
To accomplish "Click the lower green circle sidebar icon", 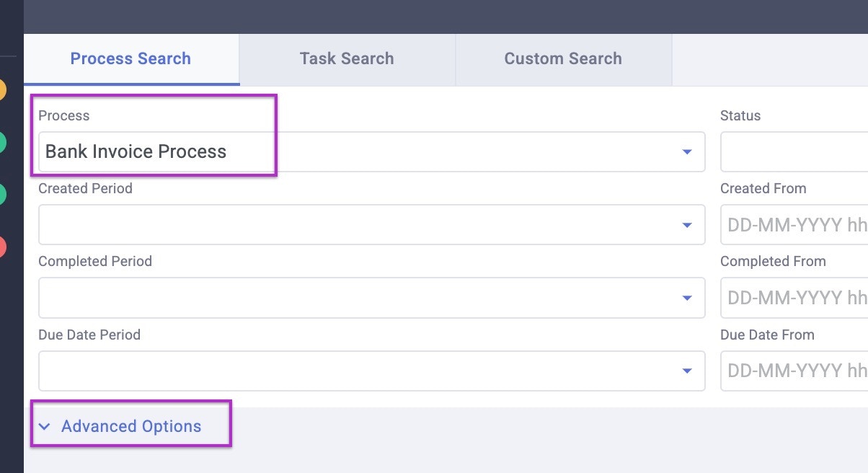I will pyautogui.click(x=2, y=194).
